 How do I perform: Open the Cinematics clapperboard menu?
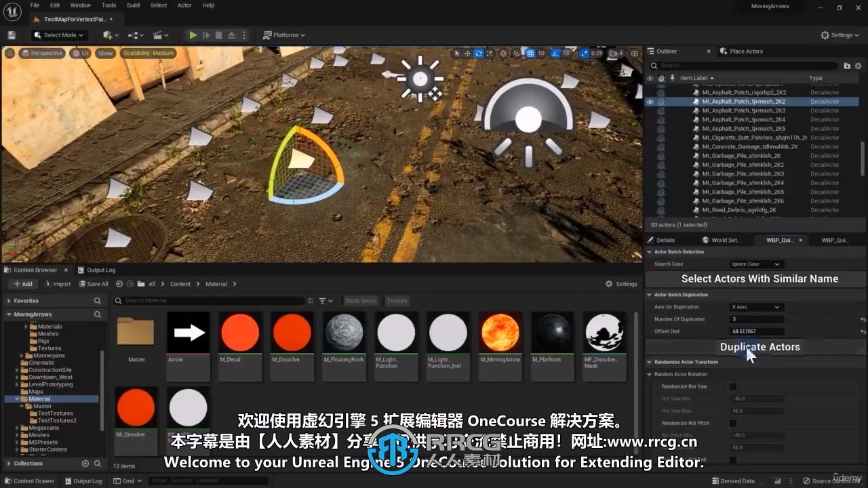pyautogui.click(x=161, y=35)
